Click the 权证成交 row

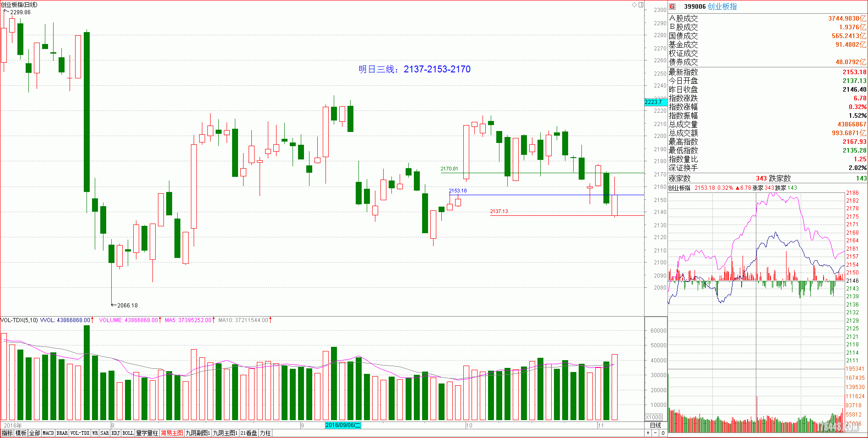point(767,53)
